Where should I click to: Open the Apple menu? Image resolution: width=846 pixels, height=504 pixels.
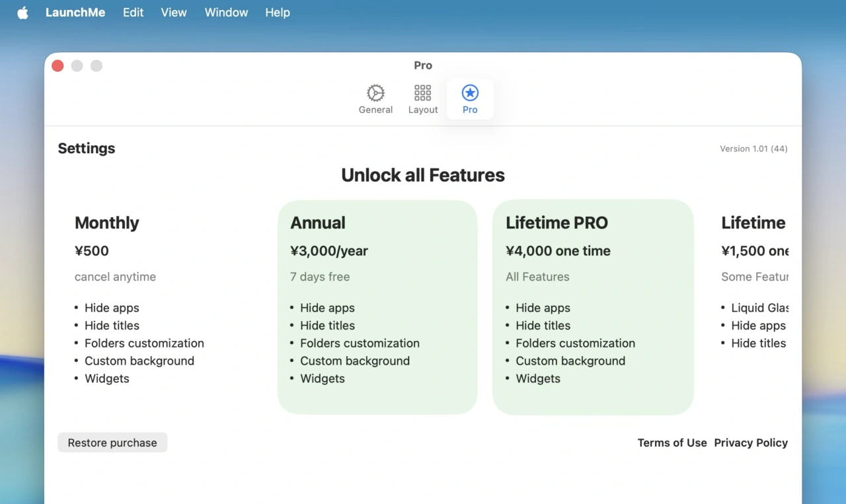(x=22, y=12)
